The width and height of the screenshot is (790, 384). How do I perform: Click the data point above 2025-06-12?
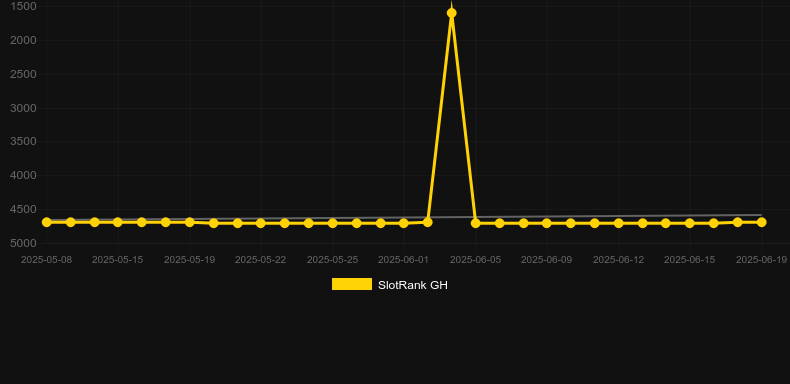(x=619, y=223)
